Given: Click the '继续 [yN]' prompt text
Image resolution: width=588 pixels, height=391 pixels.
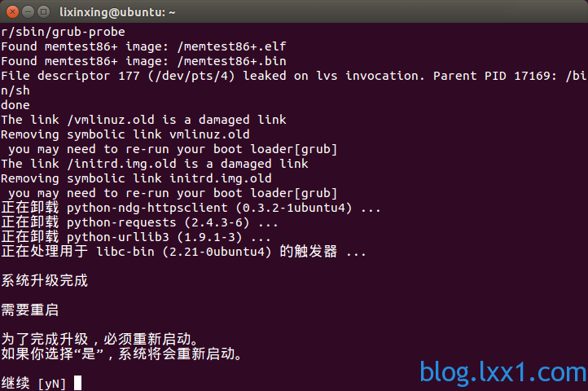Looking at the screenshot, I should point(33,383).
